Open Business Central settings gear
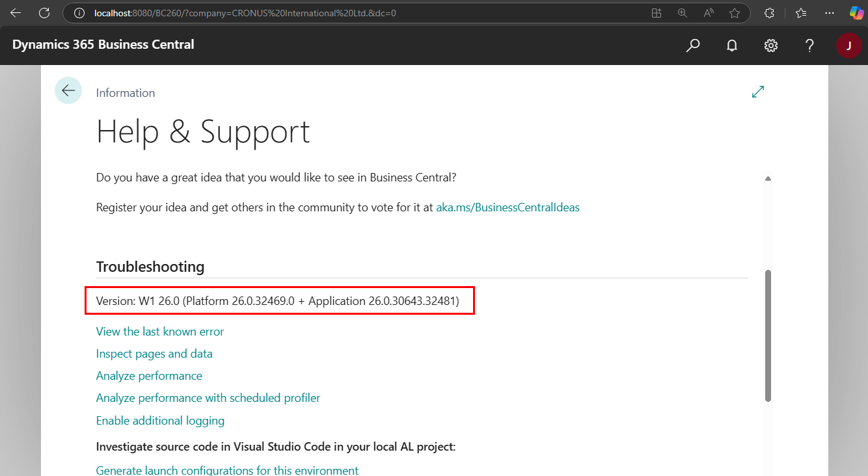 tap(770, 45)
